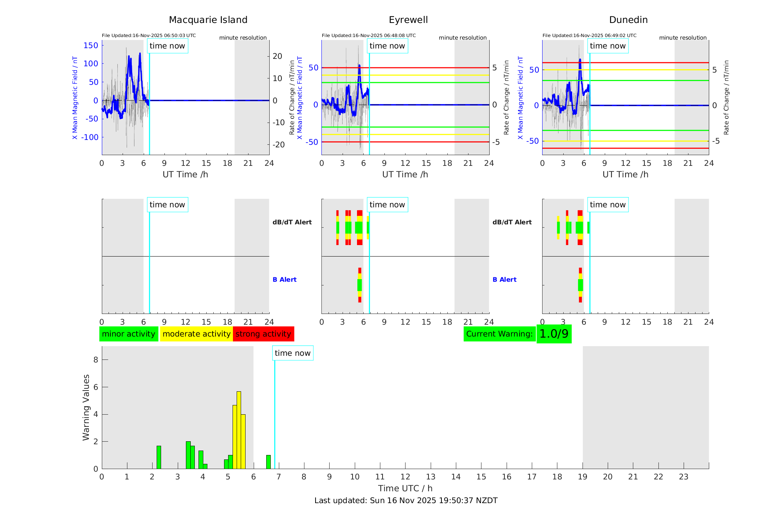
Task: Click the red strong activity legend box
Action: click(263, 334)
